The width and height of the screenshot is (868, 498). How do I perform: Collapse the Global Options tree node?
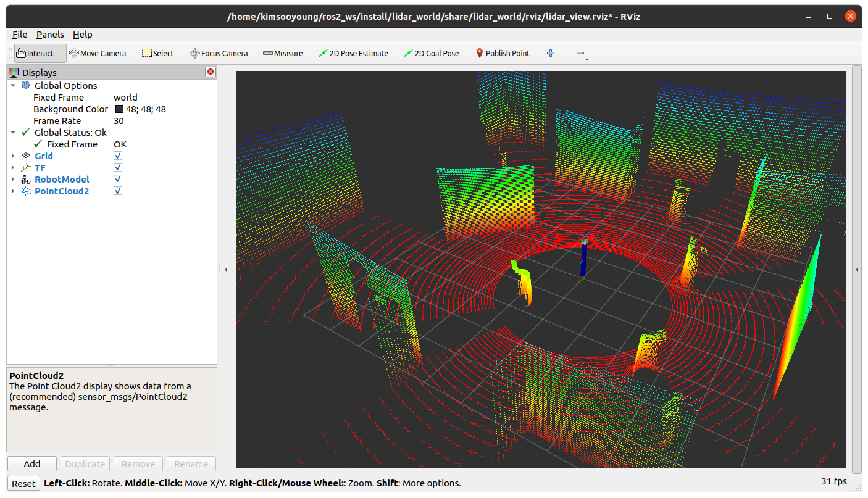pyautogui.click(x=13, y=86)
